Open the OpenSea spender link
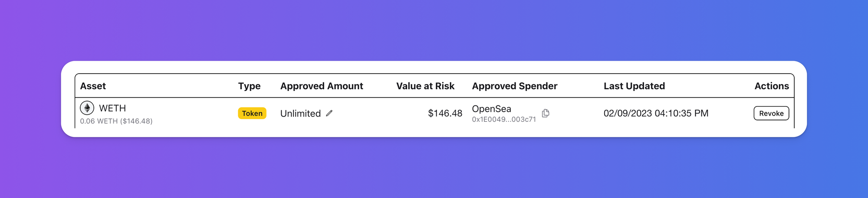 pyautogui.click(x=491, y=109)
